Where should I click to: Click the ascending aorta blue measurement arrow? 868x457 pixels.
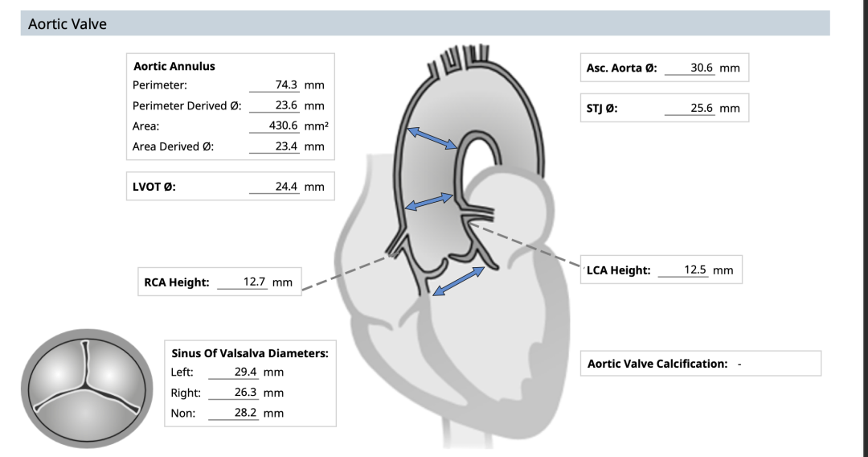pyautogui.click(x=432, y=138)
